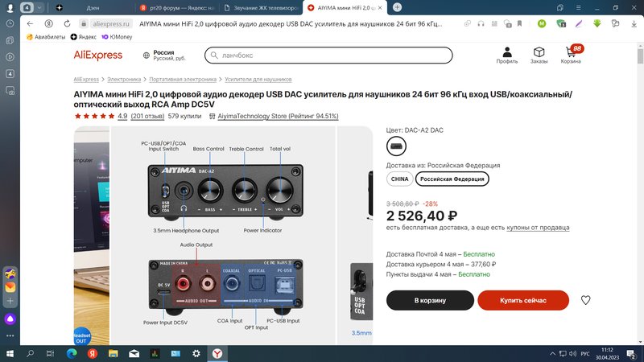Open the purple pen extension
The width and height of the screenshot is (644, 362).
[579, 24]
